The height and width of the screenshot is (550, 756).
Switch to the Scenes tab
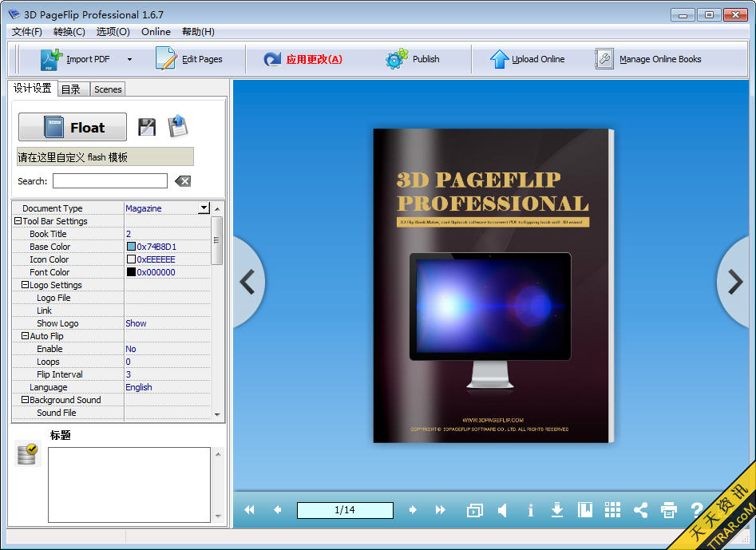tap(108, 89)
